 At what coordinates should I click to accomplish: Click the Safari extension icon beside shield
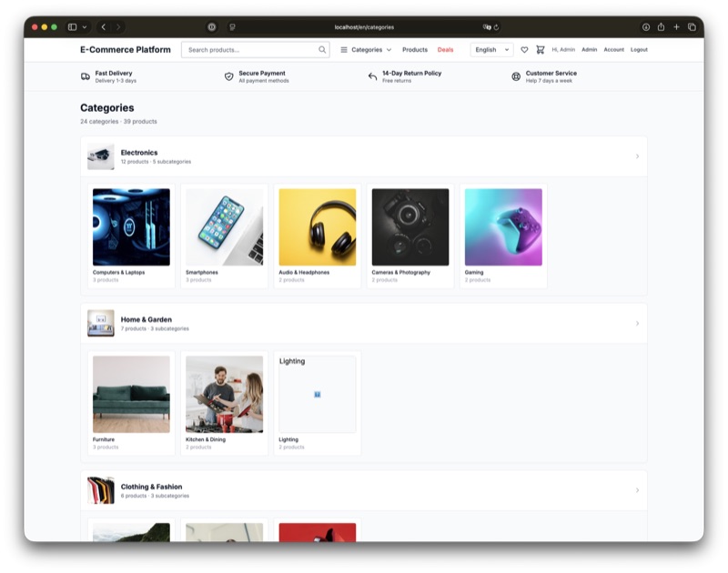(x=233, y=27)
